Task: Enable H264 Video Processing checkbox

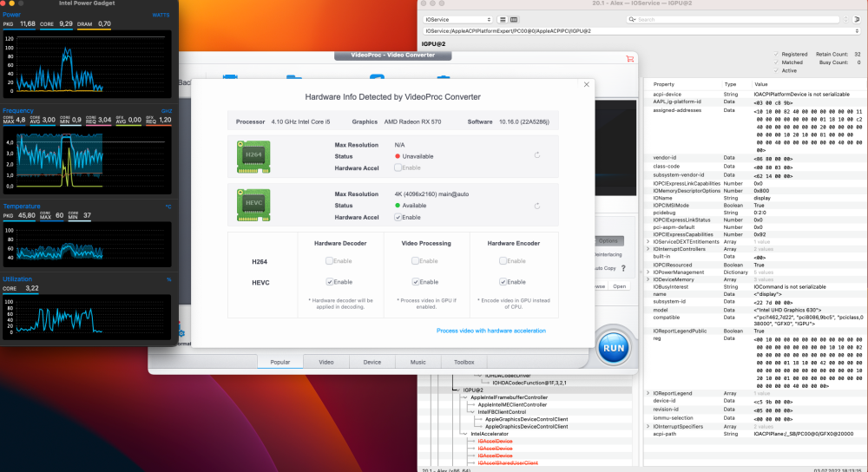Action: tap(415, 260)
